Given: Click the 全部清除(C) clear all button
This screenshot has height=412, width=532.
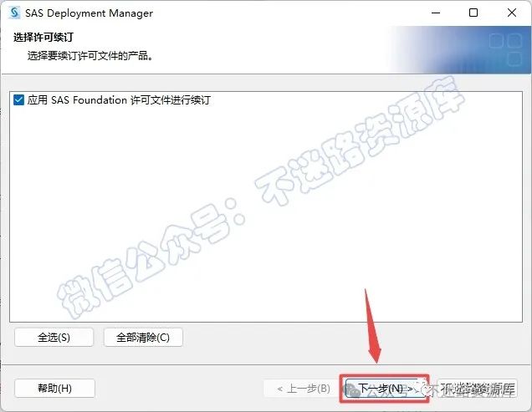Looking at the screenshot, I should coord(143,338).
